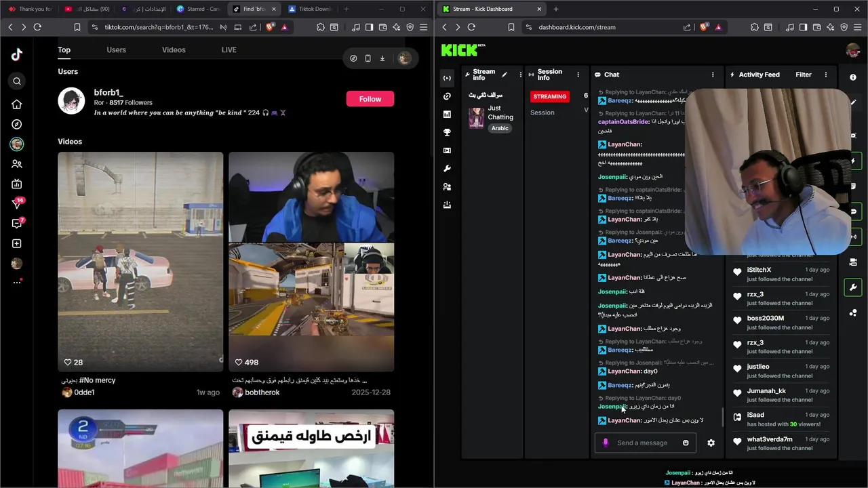Open Brave main menu in Kick window

[858, 27]
